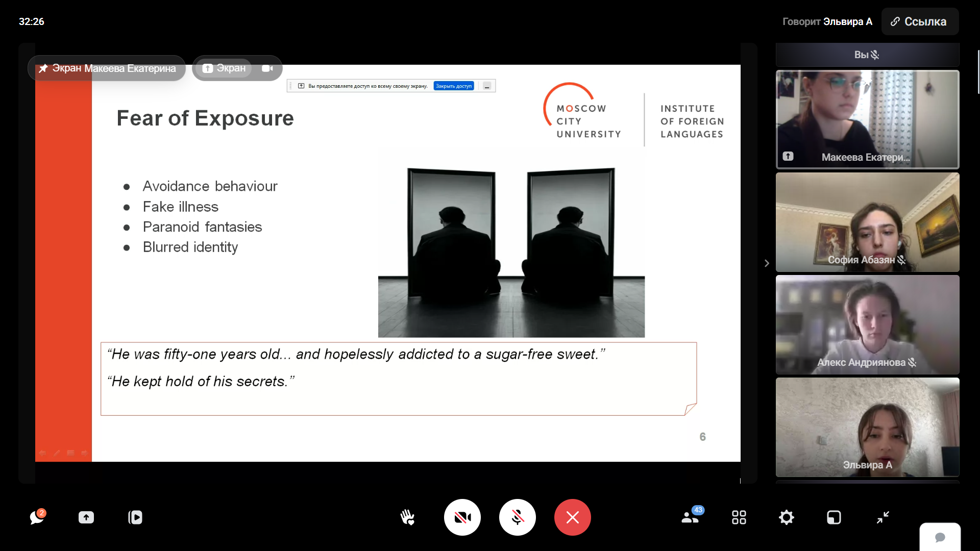The image size is (980, 551).
Task: Select София Абазян video tile
Action: coord(868,222)
